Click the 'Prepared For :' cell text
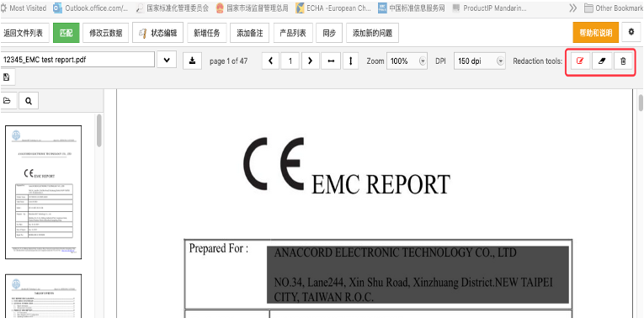The height and width of the screenshot is (334, 644). point(219,248)
